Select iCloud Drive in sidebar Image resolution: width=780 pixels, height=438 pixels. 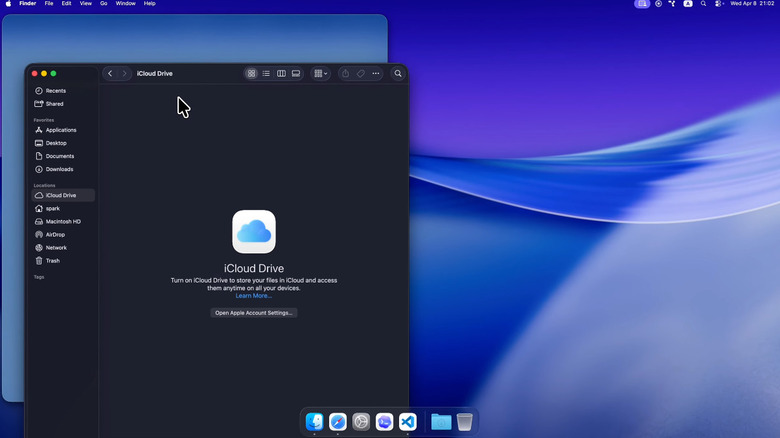click(63, 195)
